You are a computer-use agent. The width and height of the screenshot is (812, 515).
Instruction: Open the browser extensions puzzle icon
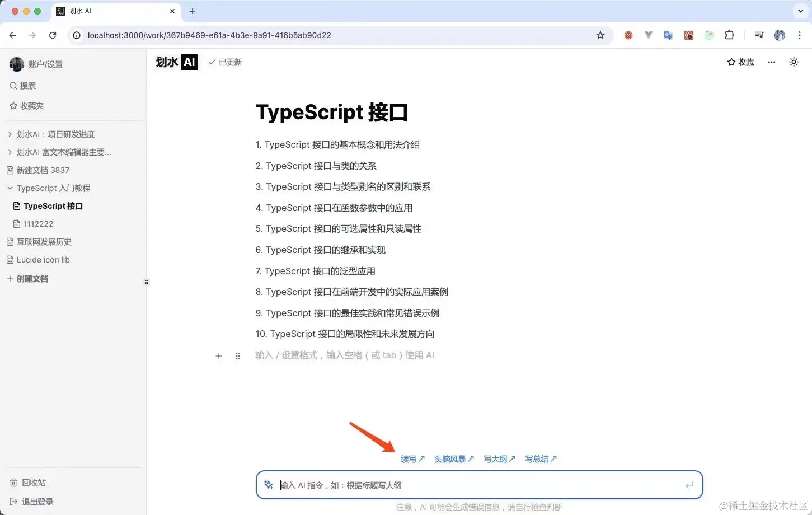(x=729, y=35)
